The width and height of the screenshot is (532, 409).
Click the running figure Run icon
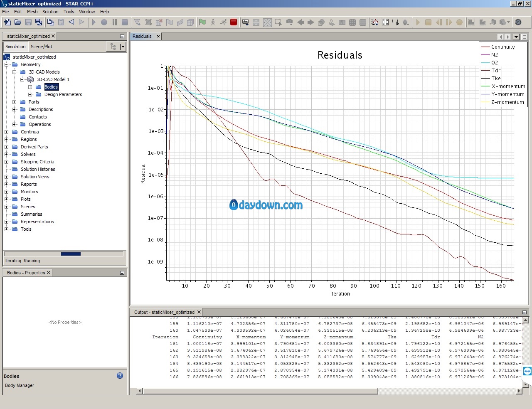(223, 22)
